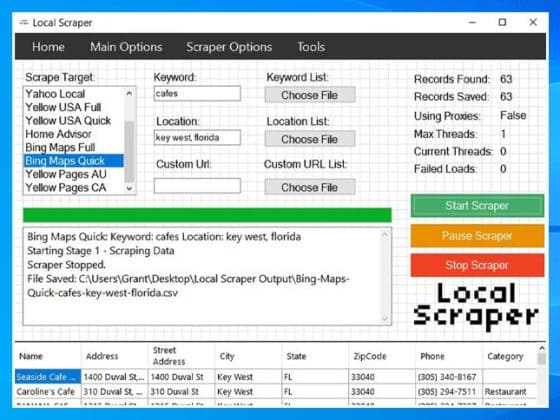This screenshot has width=560, height=420.
Task: Select Bing Maps Full target
Action: (74, 147)
